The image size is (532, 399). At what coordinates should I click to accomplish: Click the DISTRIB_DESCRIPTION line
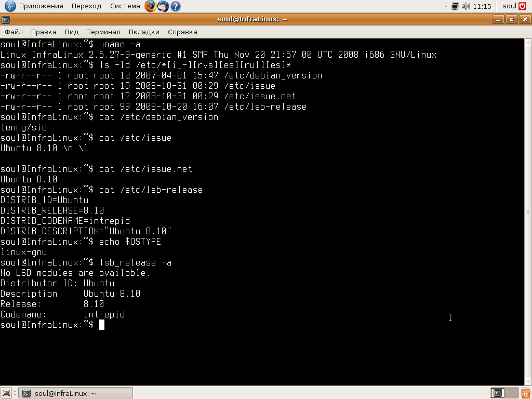[x=86, y=231]
